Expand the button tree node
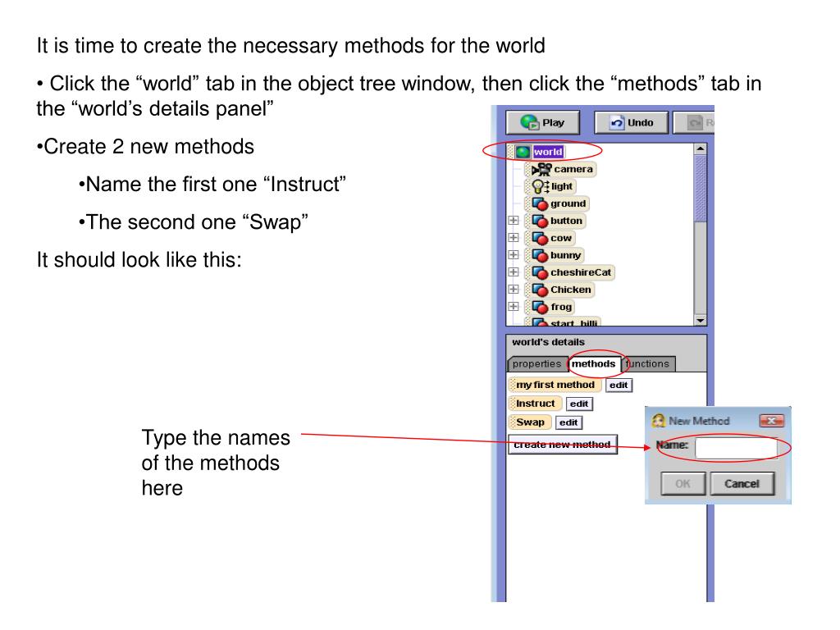Screen dimensions: 840x630 click(514, 220)
